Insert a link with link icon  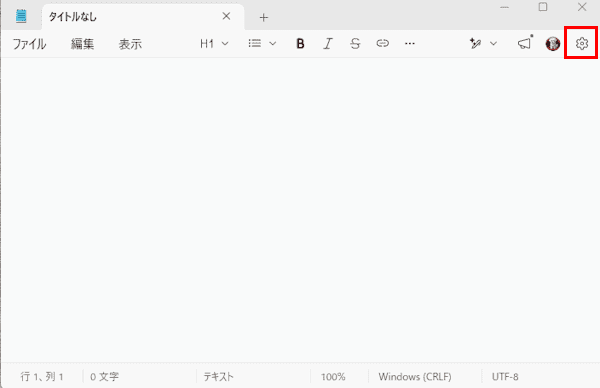[382, 43]
